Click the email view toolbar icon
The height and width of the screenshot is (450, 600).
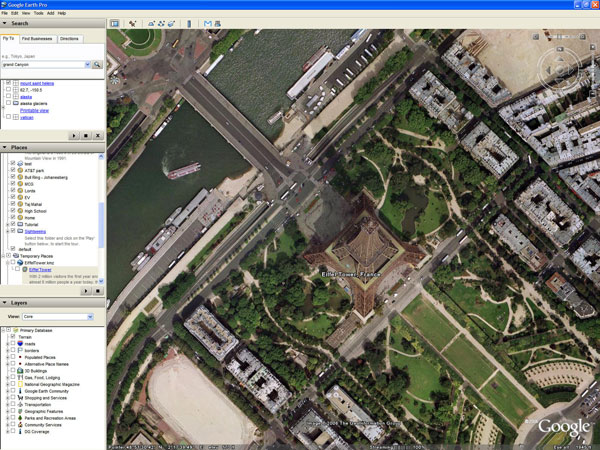(x=208, y=24)
